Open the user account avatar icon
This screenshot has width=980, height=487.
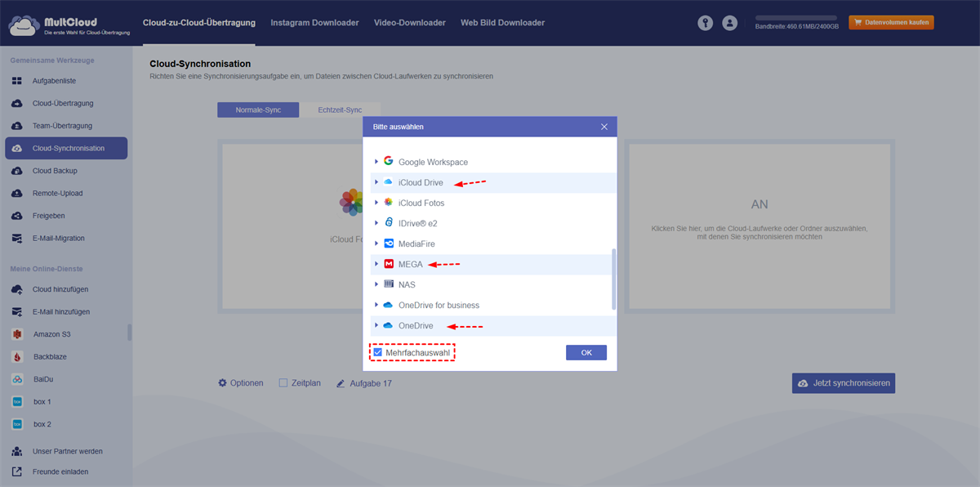point(730,23)
